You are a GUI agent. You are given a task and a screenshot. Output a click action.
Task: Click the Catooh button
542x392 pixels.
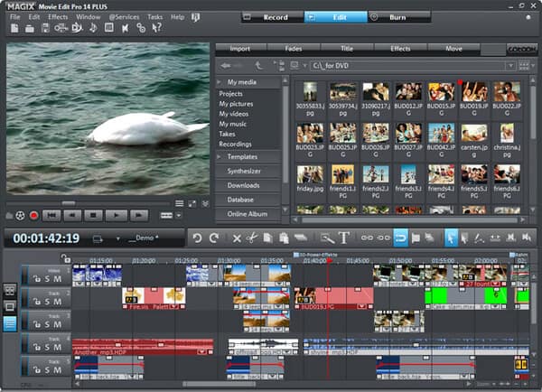(x=522, y=49)
